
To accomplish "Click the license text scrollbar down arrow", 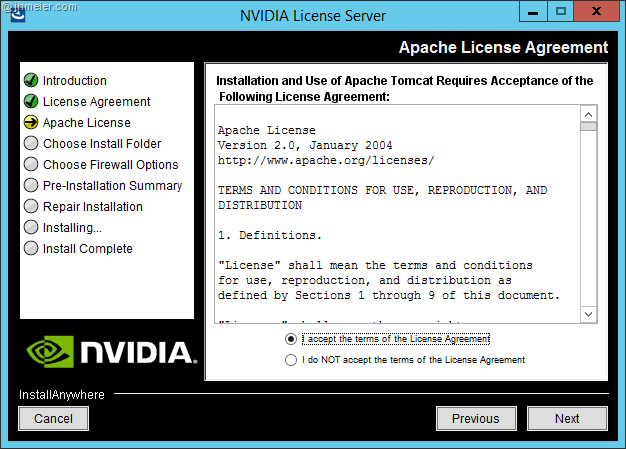I will click(588, 314).
